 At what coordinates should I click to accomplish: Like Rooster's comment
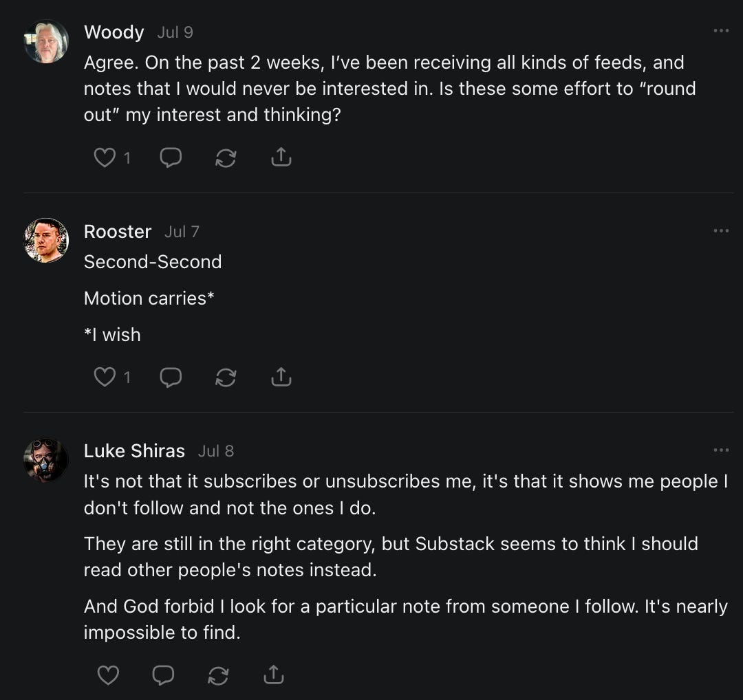(105, 377)
